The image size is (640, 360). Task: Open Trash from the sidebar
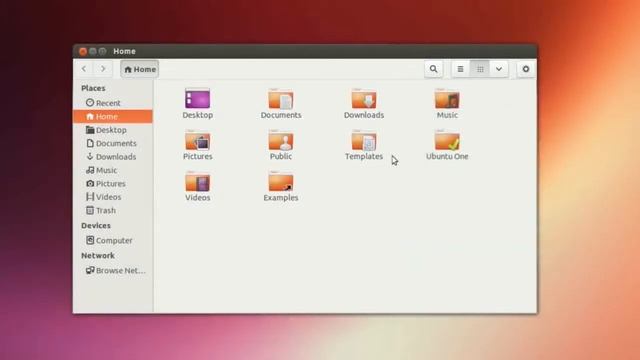113,210
